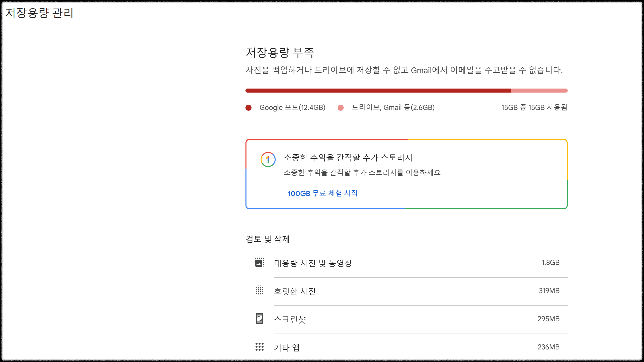Click the 소중한 추억을 간직할 추가 스토리지 title
Screen dimensions: 644x362
point(348,158)
